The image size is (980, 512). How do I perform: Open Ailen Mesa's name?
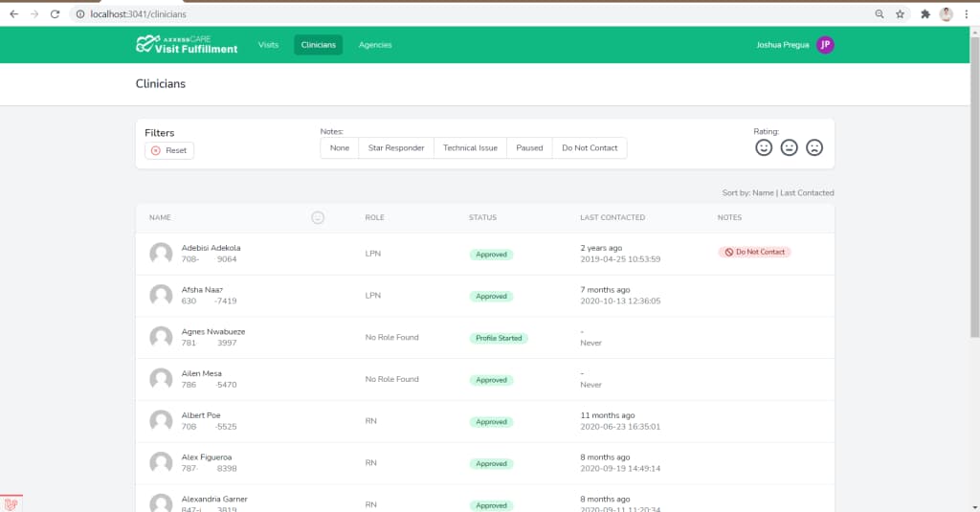click(201, 374)
